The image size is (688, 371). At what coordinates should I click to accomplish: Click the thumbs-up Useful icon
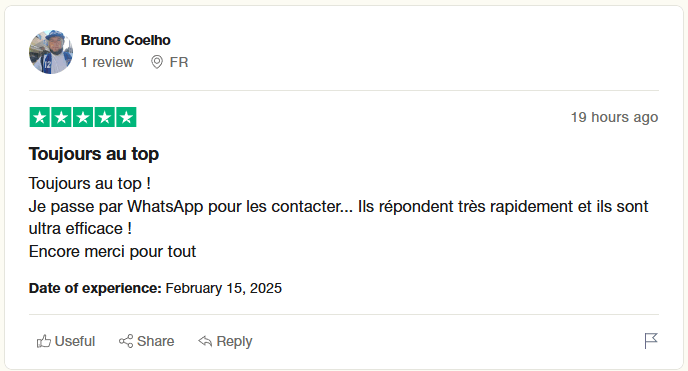43,341
